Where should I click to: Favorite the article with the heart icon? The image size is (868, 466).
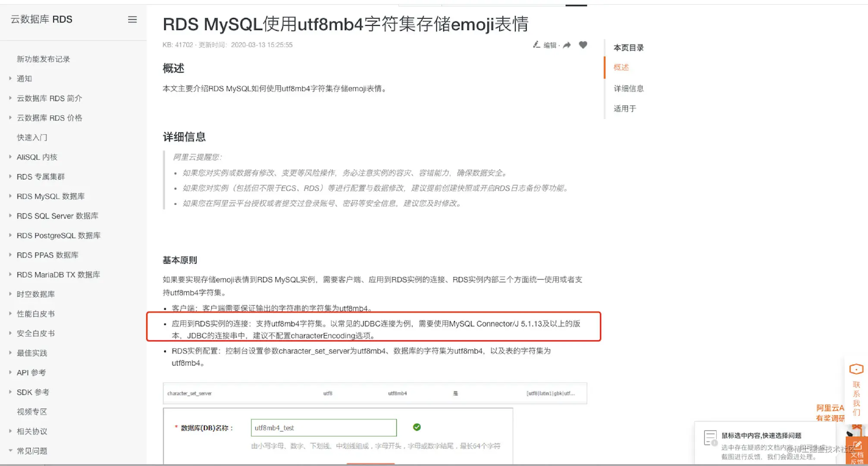pyautogui.click(x=583, y=44)
